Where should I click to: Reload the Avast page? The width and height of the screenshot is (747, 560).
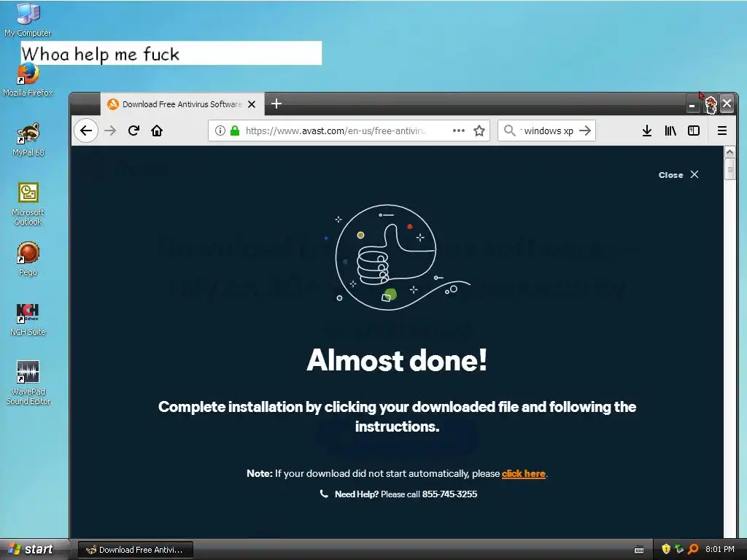click(x=134, y=131)
